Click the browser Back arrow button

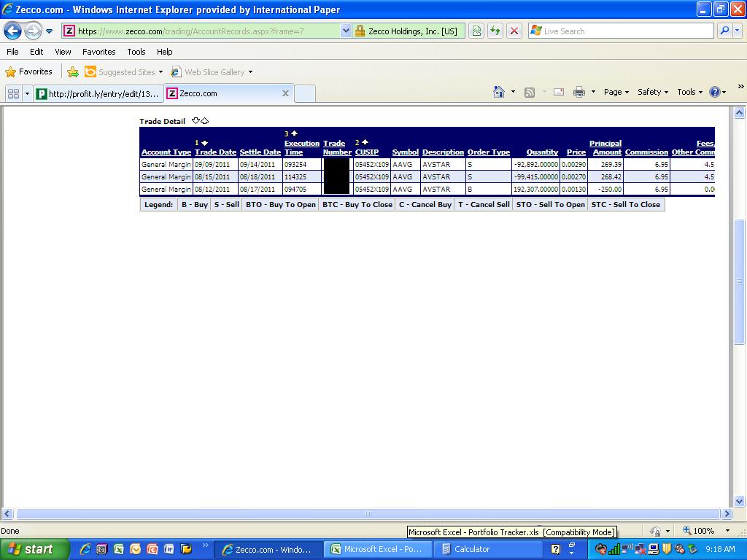pyautogui.click(x=13, y=31)
